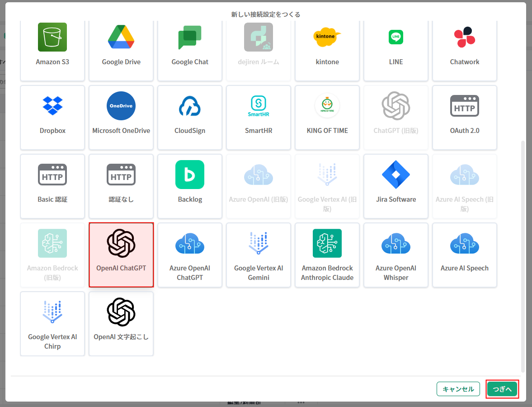Select the Amazon S3 bucket icon
The image size is (532, 407).
click(52, 37)
